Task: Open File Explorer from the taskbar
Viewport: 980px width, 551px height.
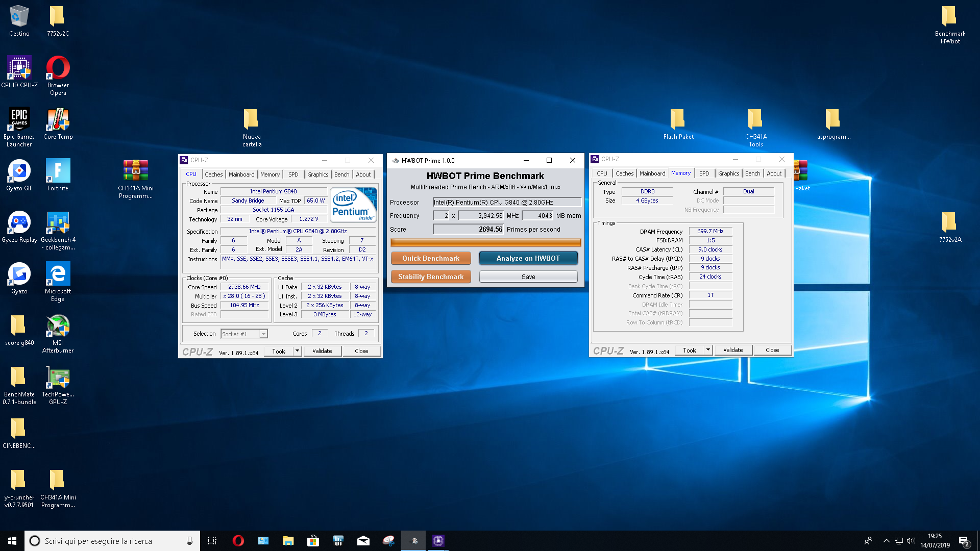Action: (288, 541)
